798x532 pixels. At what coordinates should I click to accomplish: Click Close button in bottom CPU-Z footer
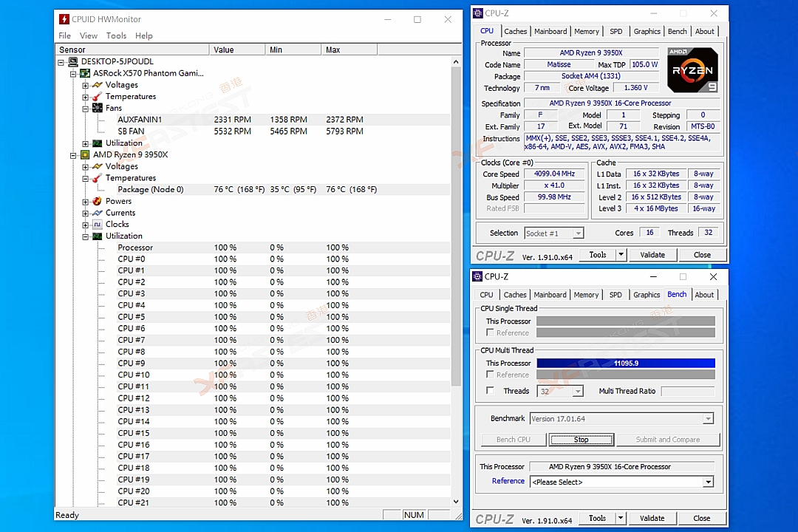point(701,518)
